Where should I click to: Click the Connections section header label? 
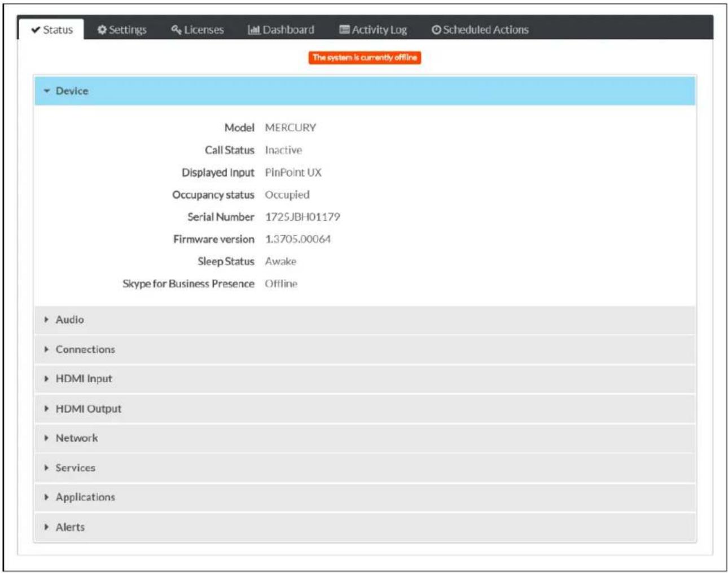[85, 349]
